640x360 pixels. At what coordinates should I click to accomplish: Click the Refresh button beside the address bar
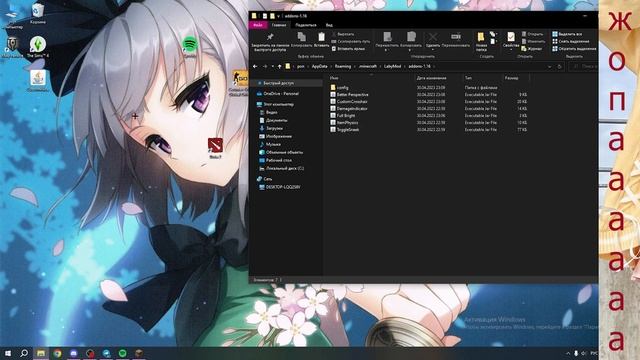click(x=560, y=67)
